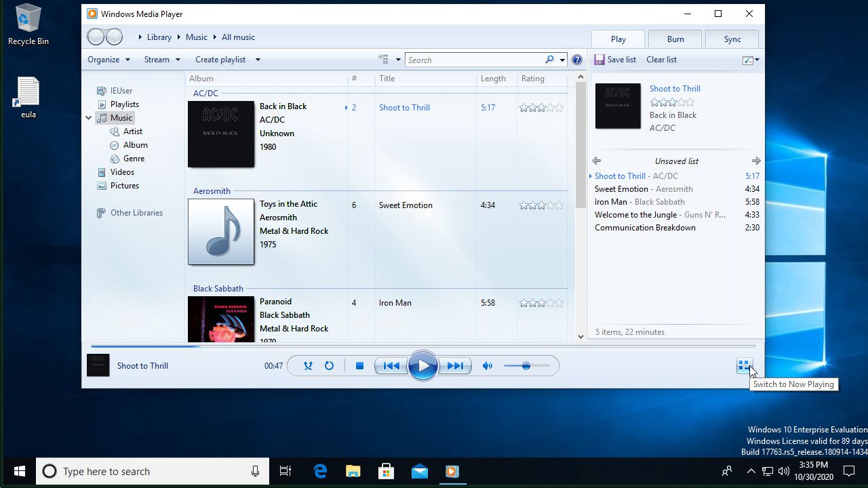Switch to the Sync tab
The image size is (868, 488).
click(732, 39)
